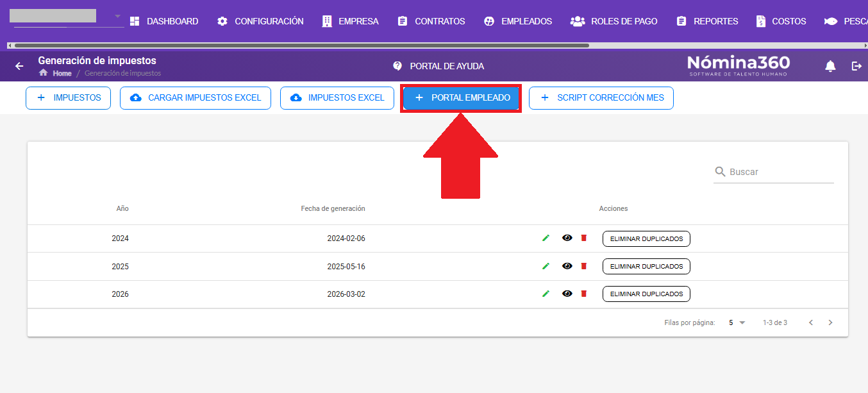Image resolution: width=868 pixels, height=393 pixels.
Task: Click Eliminar Duplicados for 2025
Action: 646,266
